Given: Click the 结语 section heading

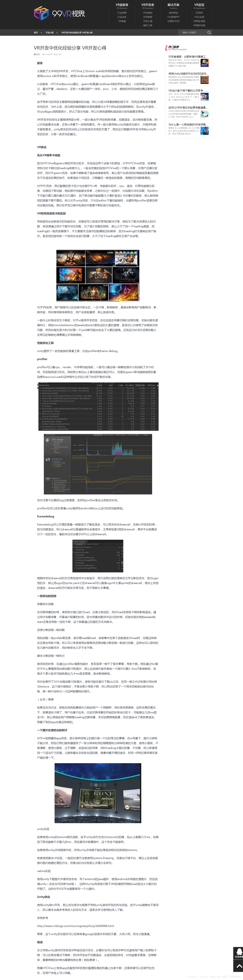Looking at the screenshot, I should (40, 942).
